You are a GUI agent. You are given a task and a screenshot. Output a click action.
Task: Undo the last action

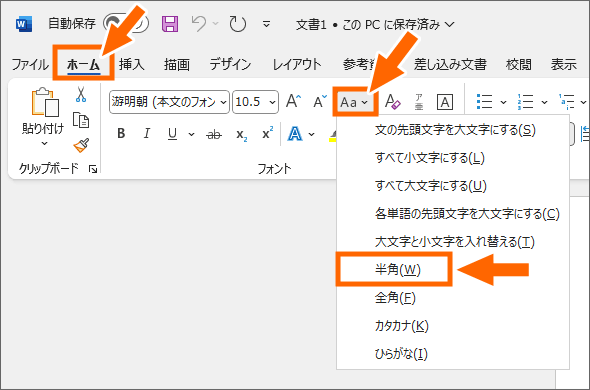(x=198, y=24)
